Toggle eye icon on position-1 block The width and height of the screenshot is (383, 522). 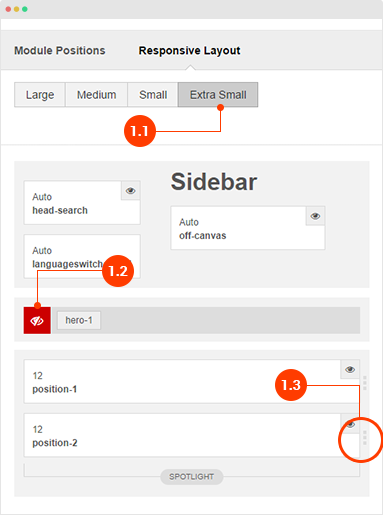[x=350, y=369]
